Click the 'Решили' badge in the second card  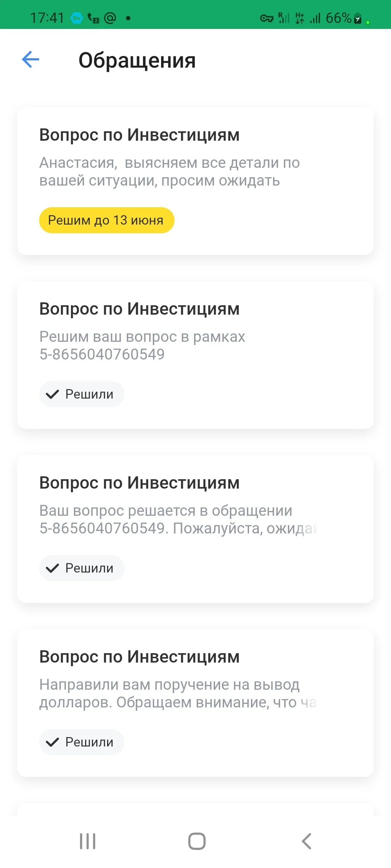click(82, 394)
